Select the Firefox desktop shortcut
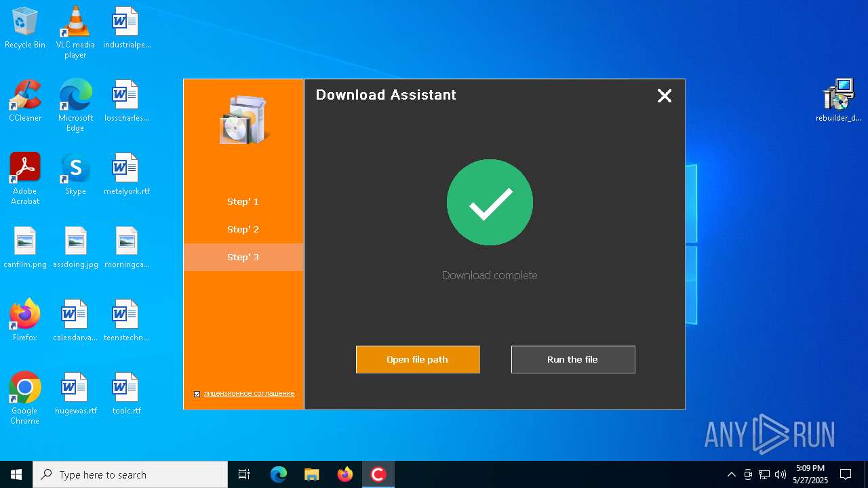Image resolution: width=868 pixels, height=488 pixels. click(25, 321)
